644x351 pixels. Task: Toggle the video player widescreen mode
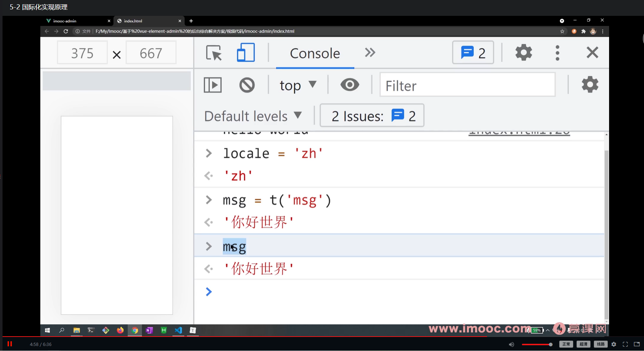636,345
